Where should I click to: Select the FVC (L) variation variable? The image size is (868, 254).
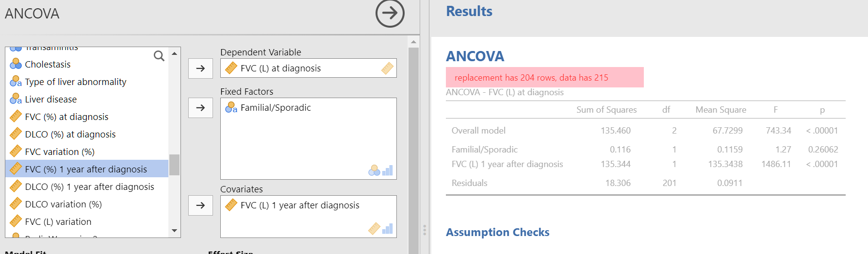87,221
